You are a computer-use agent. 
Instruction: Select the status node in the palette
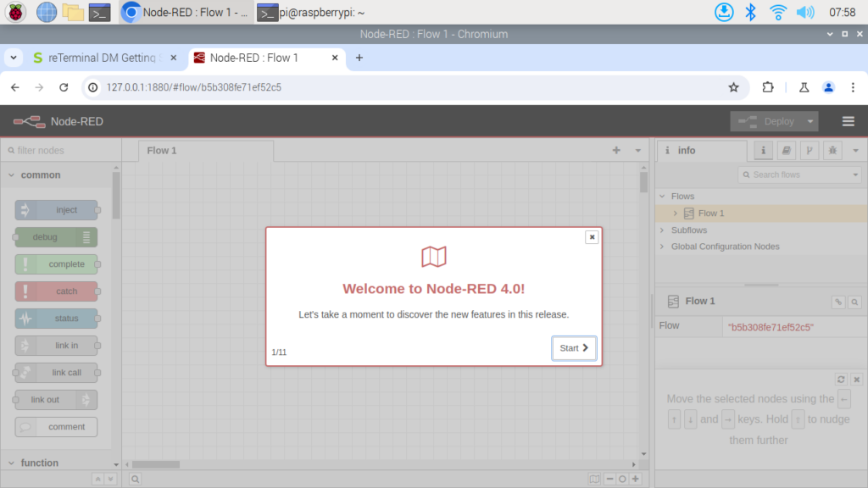coord(57,319)
